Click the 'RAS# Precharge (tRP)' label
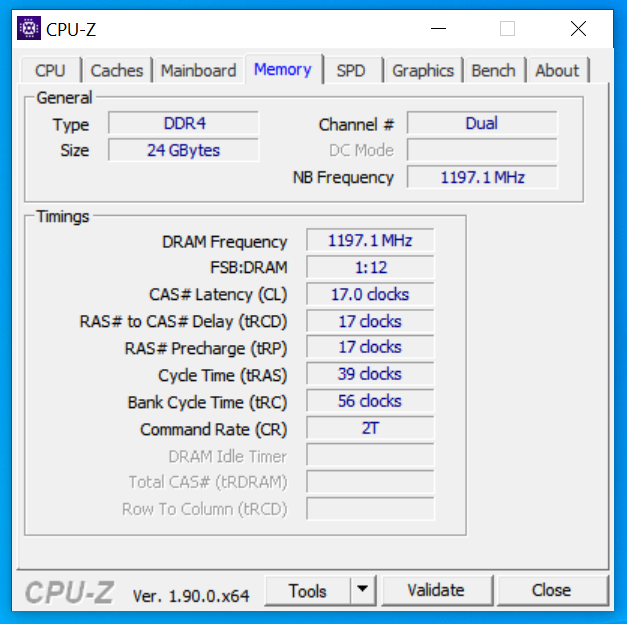Viewport: 627px width, 624px height. pos(206,348)
